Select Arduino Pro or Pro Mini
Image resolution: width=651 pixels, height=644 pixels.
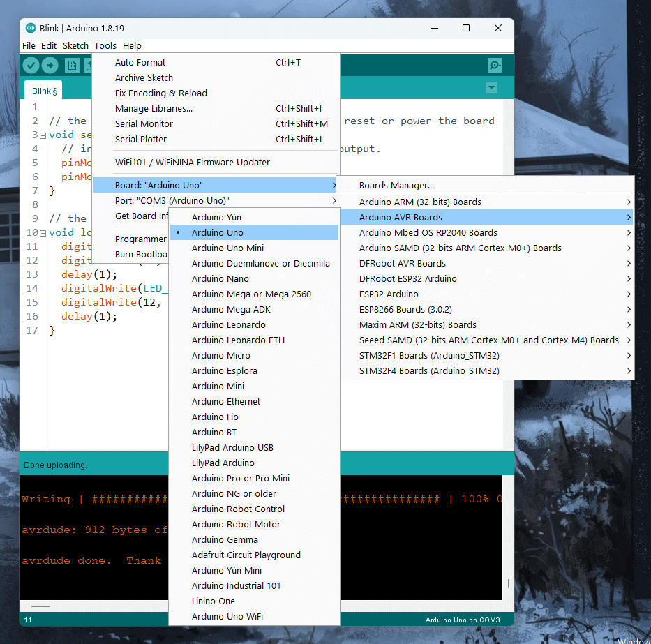(254, 479)
